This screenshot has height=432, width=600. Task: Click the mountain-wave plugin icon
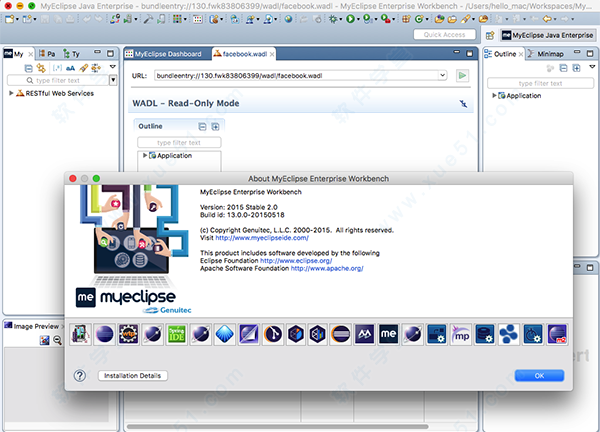coord(364,334)
